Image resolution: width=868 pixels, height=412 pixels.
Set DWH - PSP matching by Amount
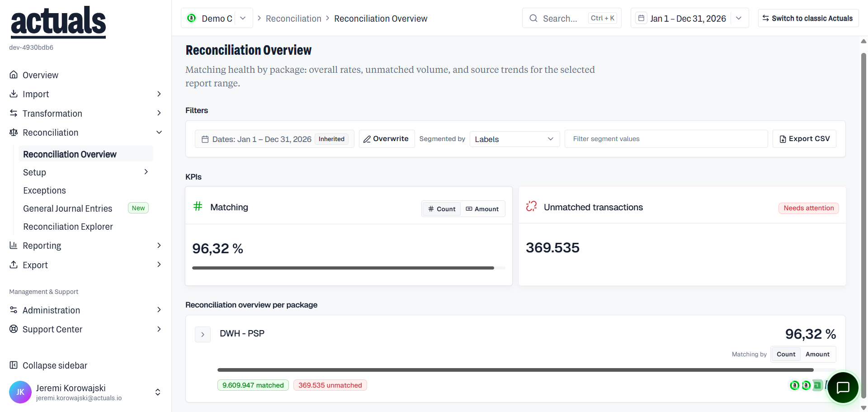(x=817, y=354)
